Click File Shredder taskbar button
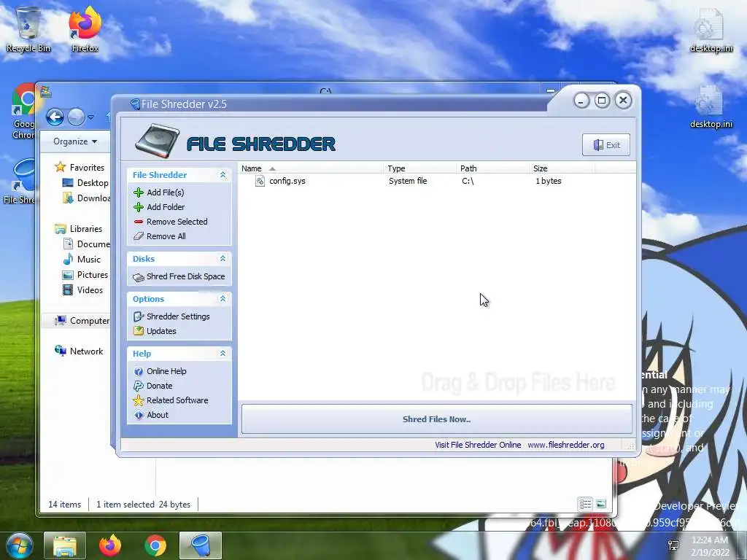The image size is (747, 560). click(201, 545)
